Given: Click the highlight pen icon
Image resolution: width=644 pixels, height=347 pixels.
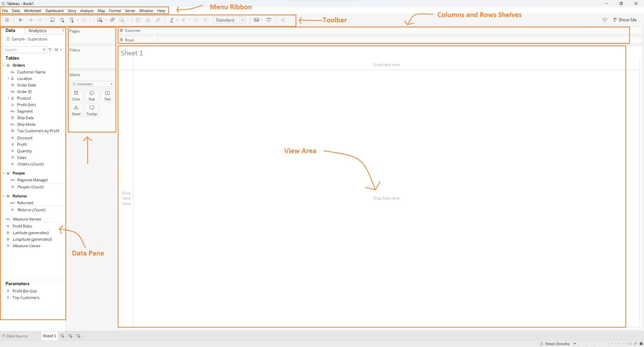Looking at the screenshot, I should coord(172,20).
